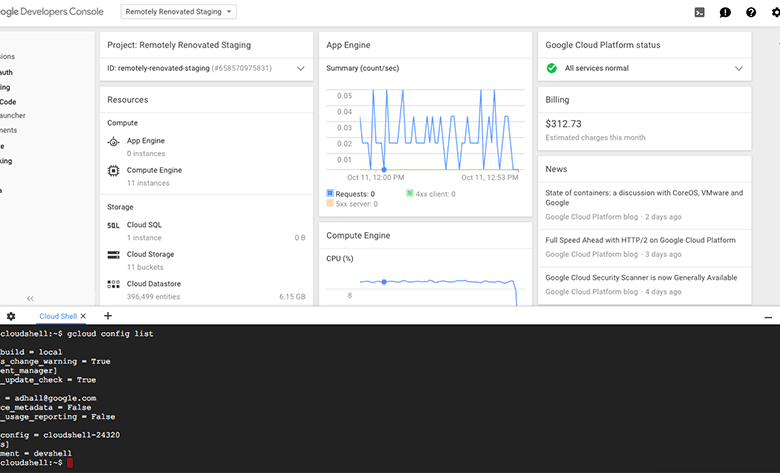Viewport: 780px width, 473px height.
Task: Expand Google Cloud Platform status chevron
Action: (739, 69)
